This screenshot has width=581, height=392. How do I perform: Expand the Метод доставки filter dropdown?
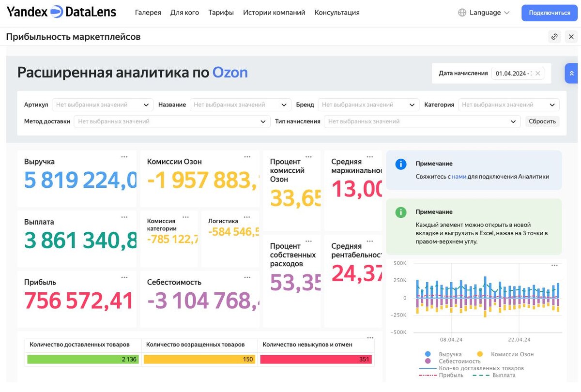tap(172, 121)
